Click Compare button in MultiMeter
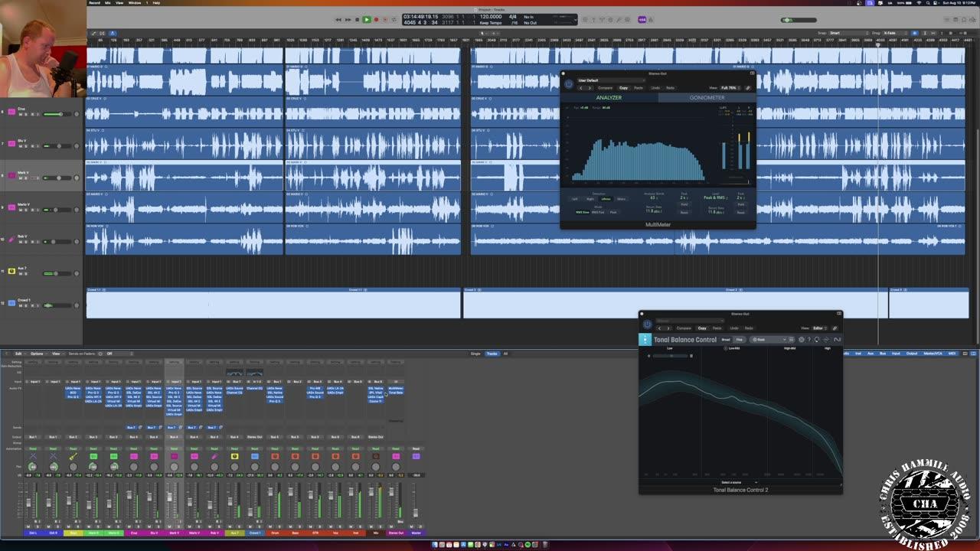Image resolution: width=980 pixels, height=551 pixels. click(606, 88)
